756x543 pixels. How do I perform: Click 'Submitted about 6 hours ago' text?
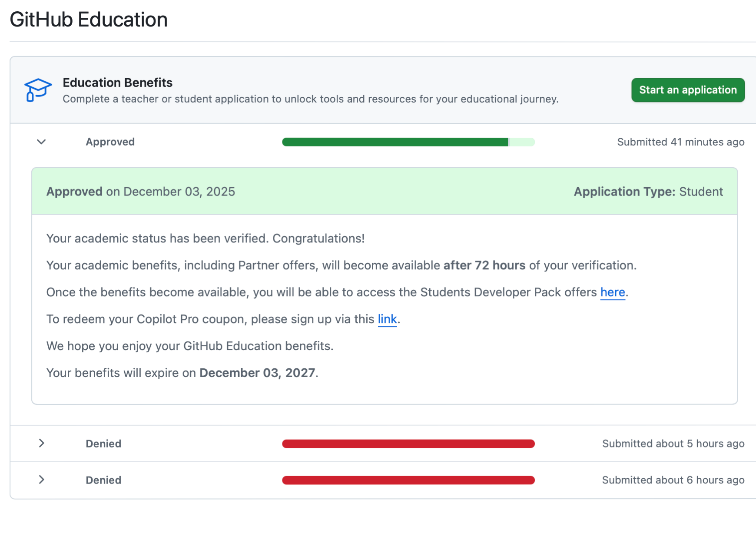(x=673, y=480)
